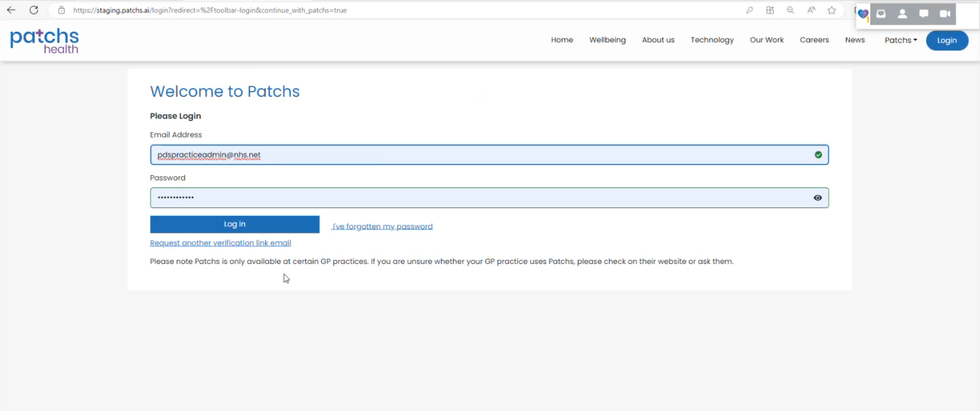Click the Password label
This screenshot has width=980, height=411.
(x=168, y=178)
